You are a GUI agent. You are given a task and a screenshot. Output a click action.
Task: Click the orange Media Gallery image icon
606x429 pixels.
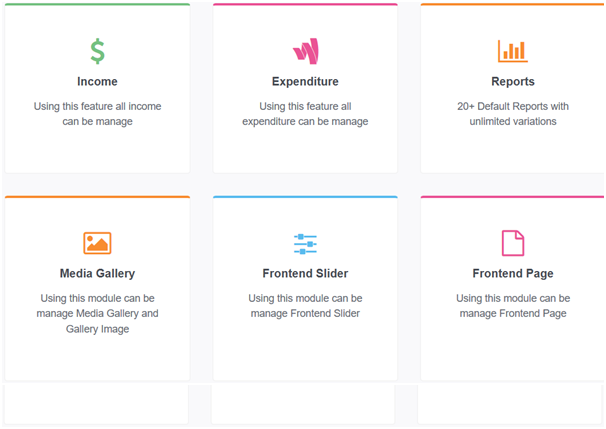[x=97, y=243]
